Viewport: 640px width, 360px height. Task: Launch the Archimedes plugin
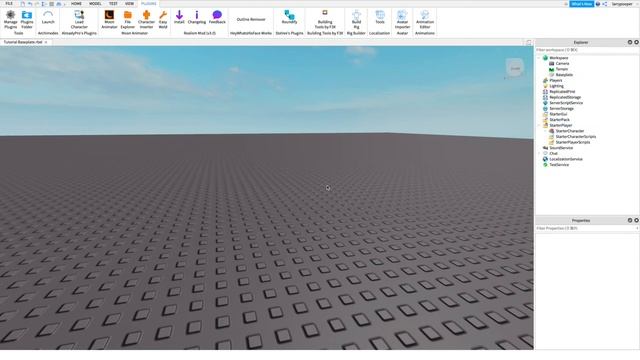pyautogui.click(x=48, y=18)
